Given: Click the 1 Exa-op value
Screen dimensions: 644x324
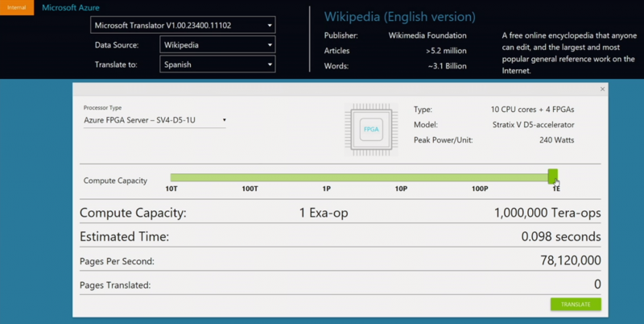Looking at the screenshot, I should point(324,213).
